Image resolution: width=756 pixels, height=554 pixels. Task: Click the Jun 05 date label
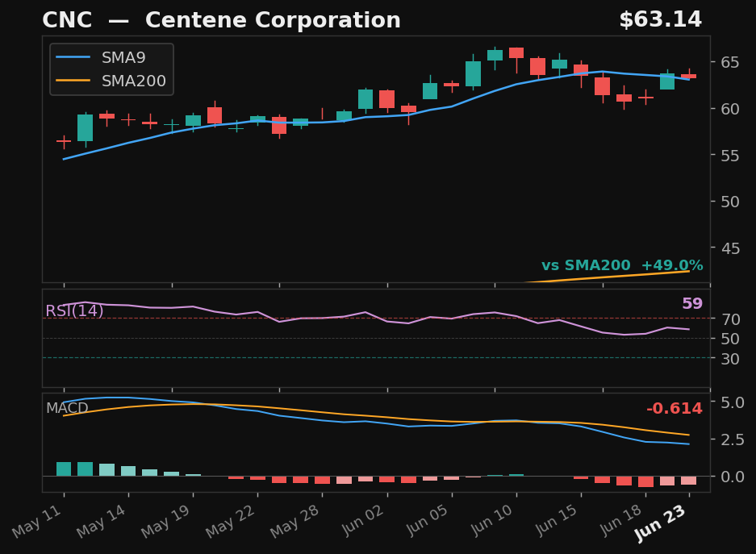tap(428, 520)
